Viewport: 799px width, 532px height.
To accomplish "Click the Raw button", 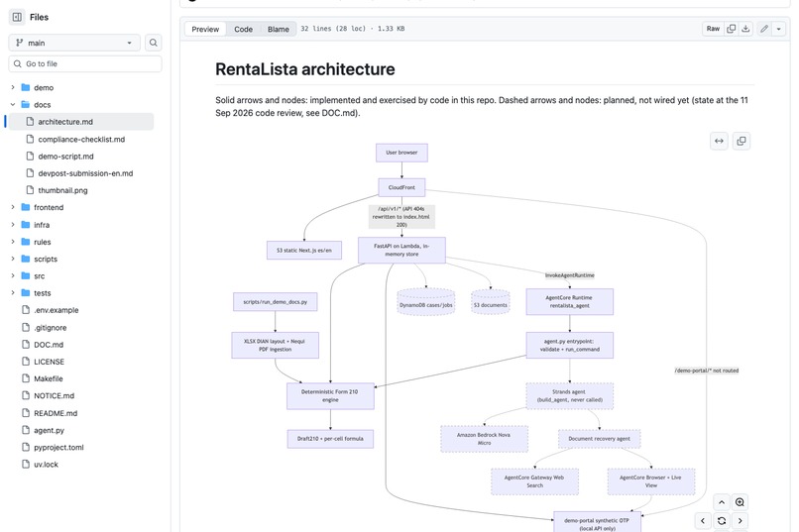I will [713, 29].
